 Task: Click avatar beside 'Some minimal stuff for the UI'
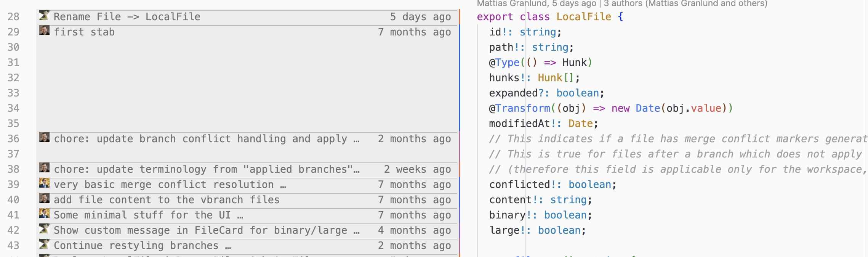pos(44,214)
